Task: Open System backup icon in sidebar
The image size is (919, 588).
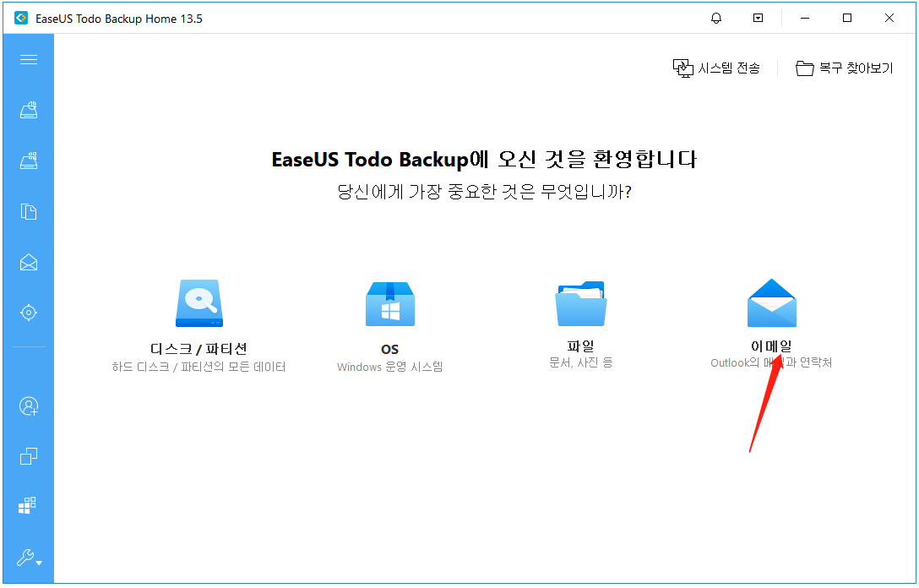Action: 28,161
